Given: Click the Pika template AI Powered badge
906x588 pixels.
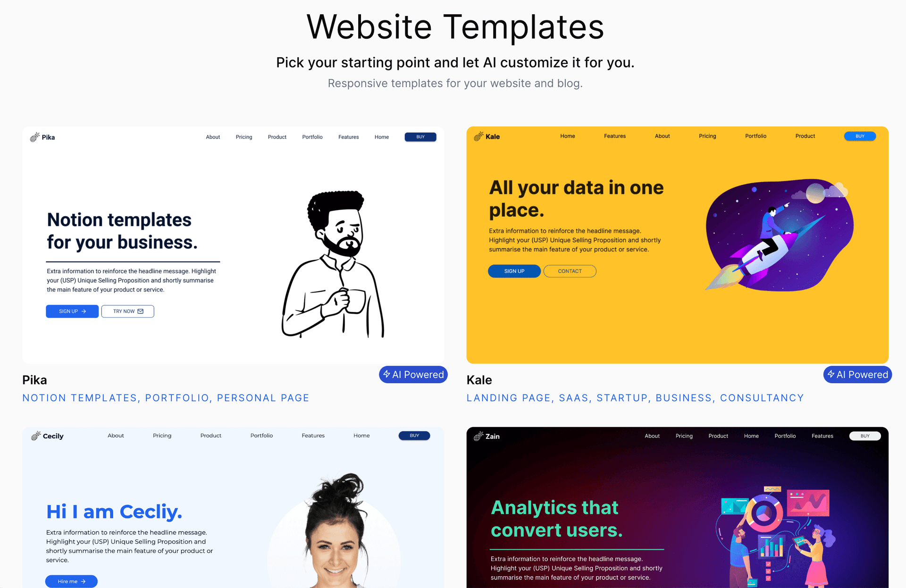Looking at the screenshot, I should (412, 375).
